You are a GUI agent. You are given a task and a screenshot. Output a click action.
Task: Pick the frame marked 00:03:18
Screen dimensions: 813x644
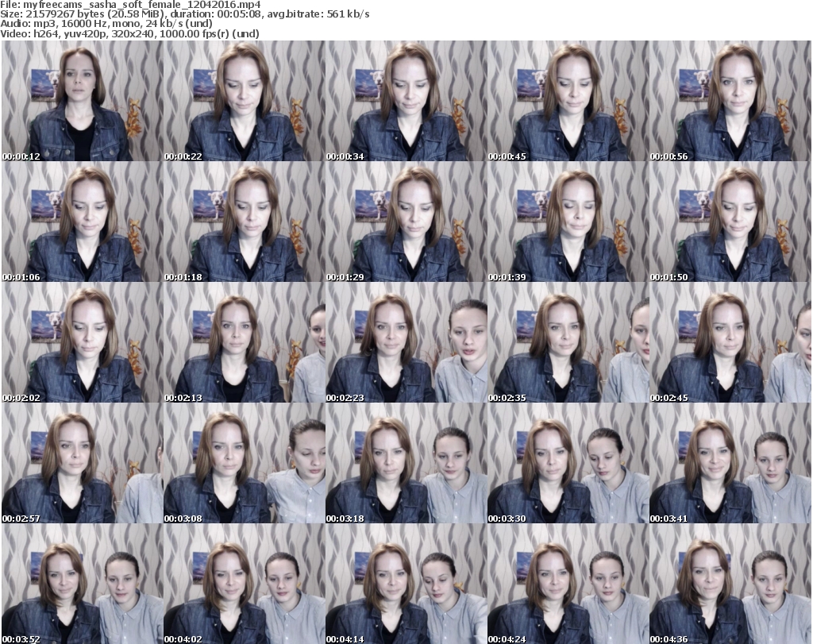coord(406,463)
